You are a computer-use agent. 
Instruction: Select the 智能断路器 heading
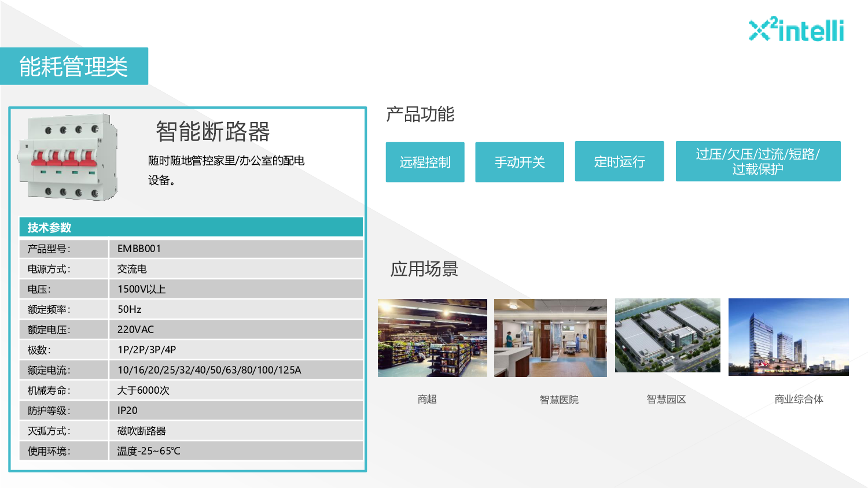[213, 132]
